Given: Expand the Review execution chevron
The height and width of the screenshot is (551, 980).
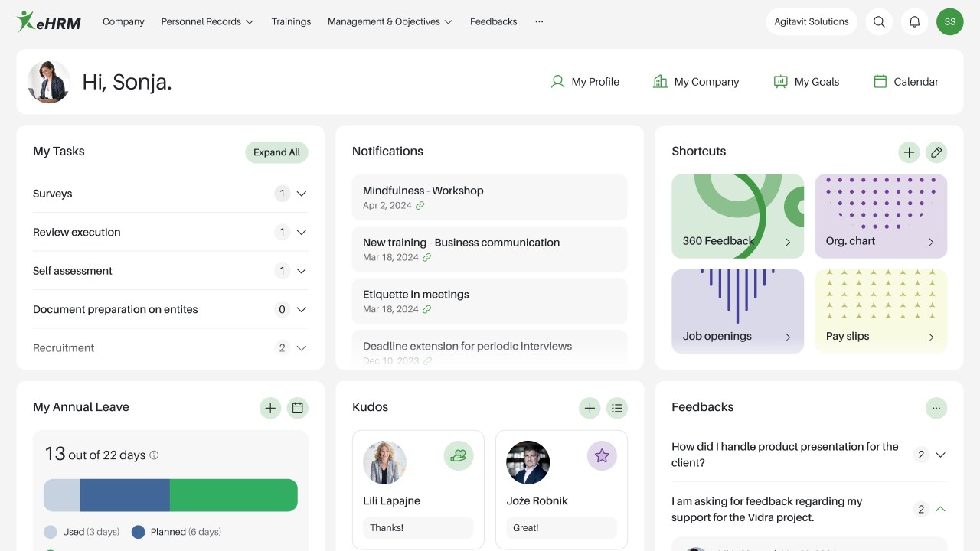Looking at the screenshot, I should tap(302, 233).
